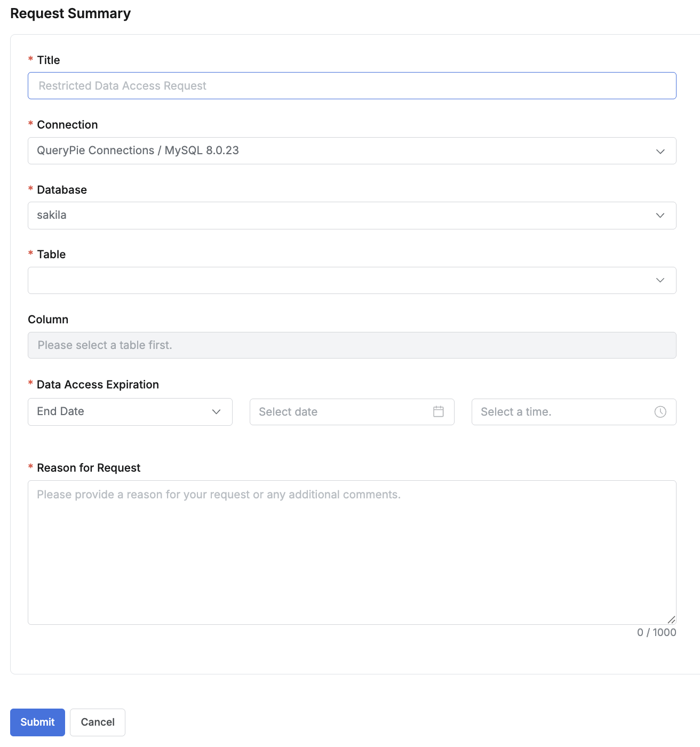This screenshot has width=700, height=747.
Task: Click the 0 / 1000 character counter
Action: [x=656, y=632]
